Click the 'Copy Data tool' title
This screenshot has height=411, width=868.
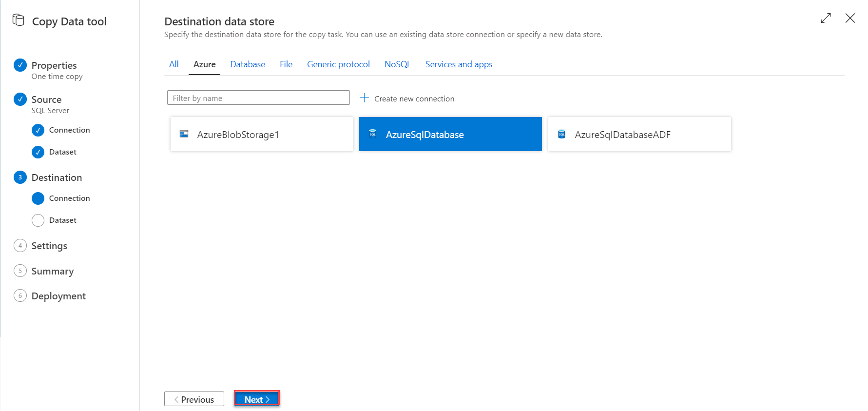tap(69, 21)
